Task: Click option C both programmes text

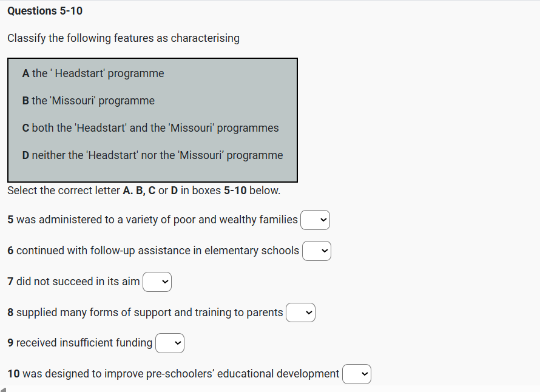Action: 150,128
